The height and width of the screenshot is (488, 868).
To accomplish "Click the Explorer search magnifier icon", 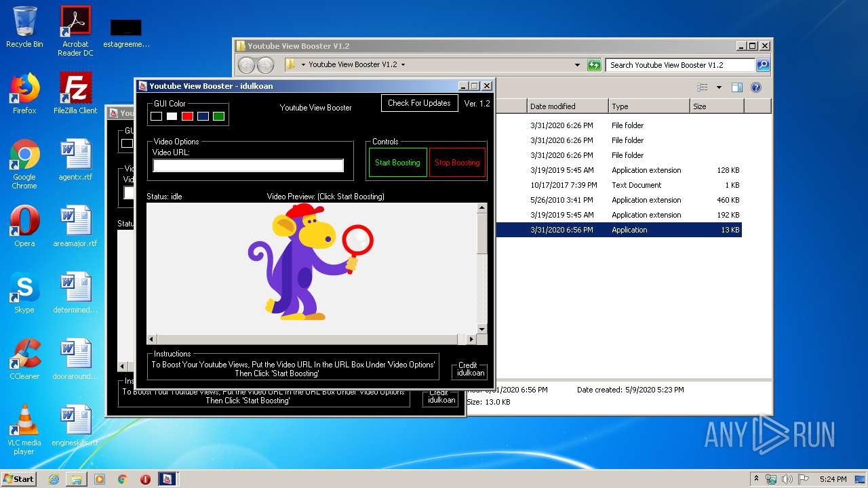I will [x=763, y=65].
